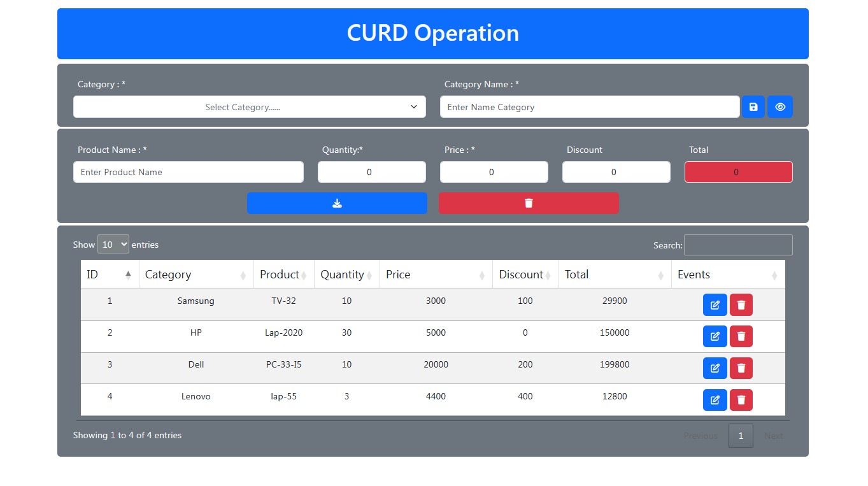Open the Select Category dropdown

coord(249,107)
